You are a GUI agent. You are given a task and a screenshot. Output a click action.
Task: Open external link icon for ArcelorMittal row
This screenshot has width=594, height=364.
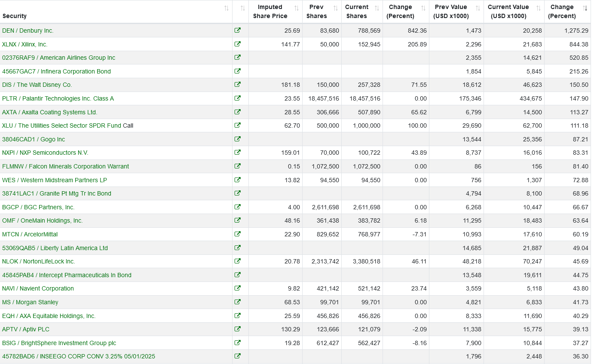(x=238, y=234)
